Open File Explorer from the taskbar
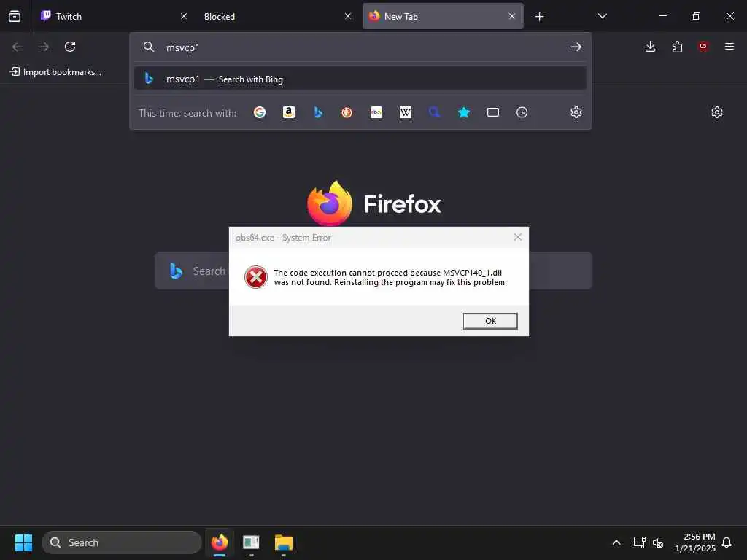Screen dimensions: 747x560 284,542
